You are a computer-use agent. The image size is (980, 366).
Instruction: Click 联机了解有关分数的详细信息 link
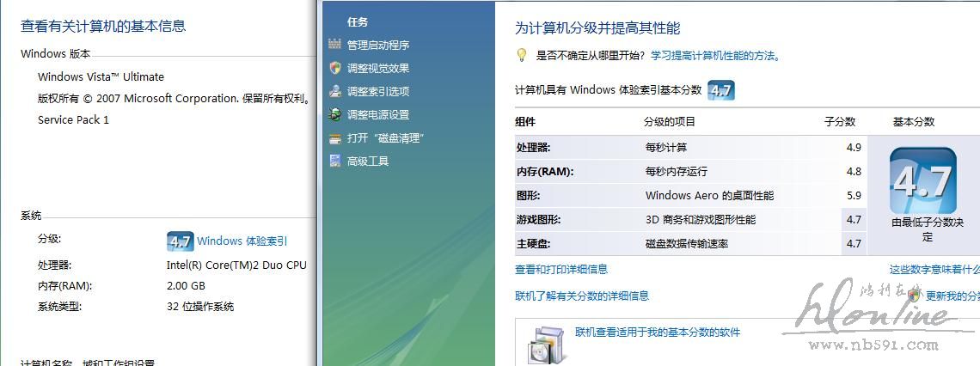(x=582, y=296)
